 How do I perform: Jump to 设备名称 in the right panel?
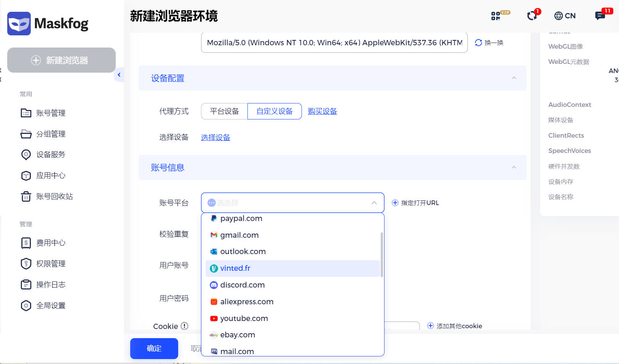pyautogui.click(x=561, y=197)
